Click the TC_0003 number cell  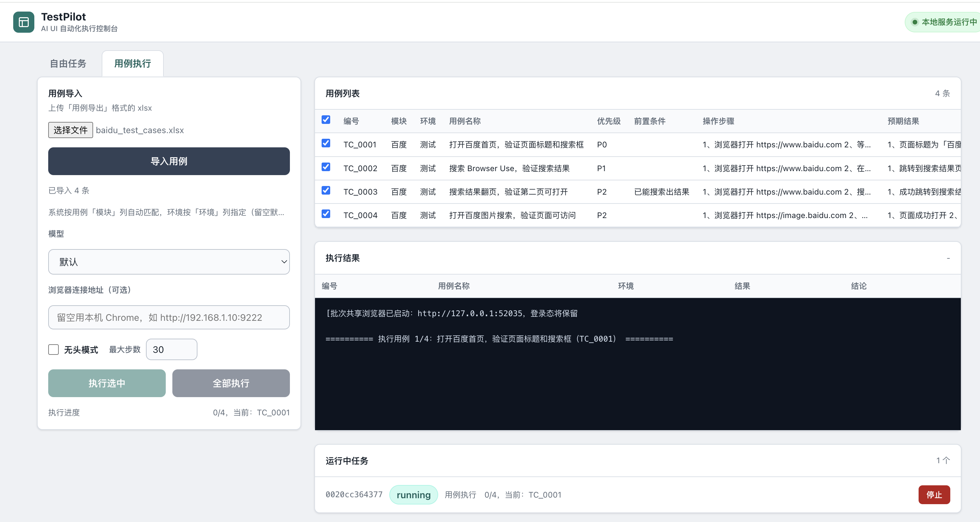360,192
